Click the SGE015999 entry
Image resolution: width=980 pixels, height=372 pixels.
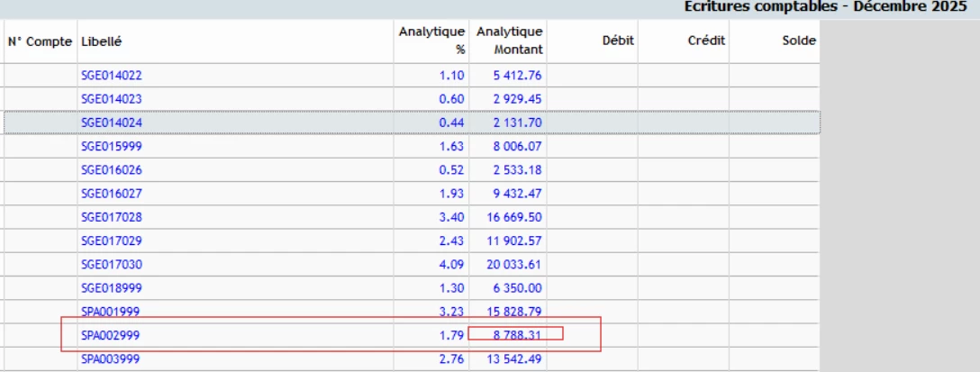pyautogui.click(x=112, y=146)
